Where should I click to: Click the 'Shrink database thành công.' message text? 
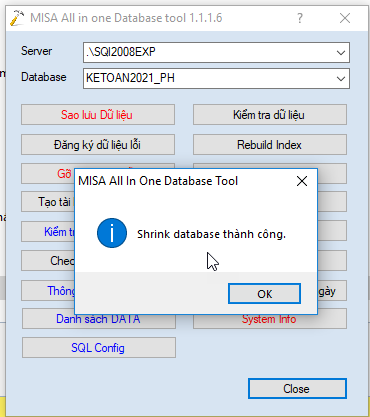point(211,234)
